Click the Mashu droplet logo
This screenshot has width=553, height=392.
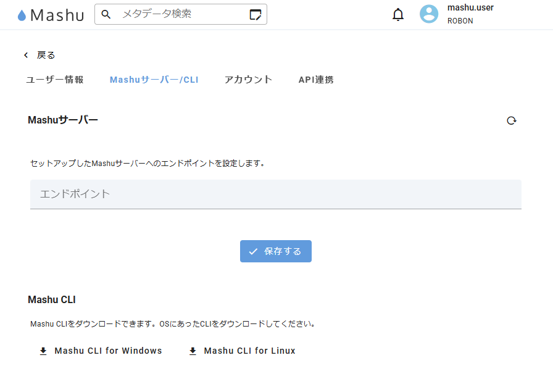pos(22,15)
